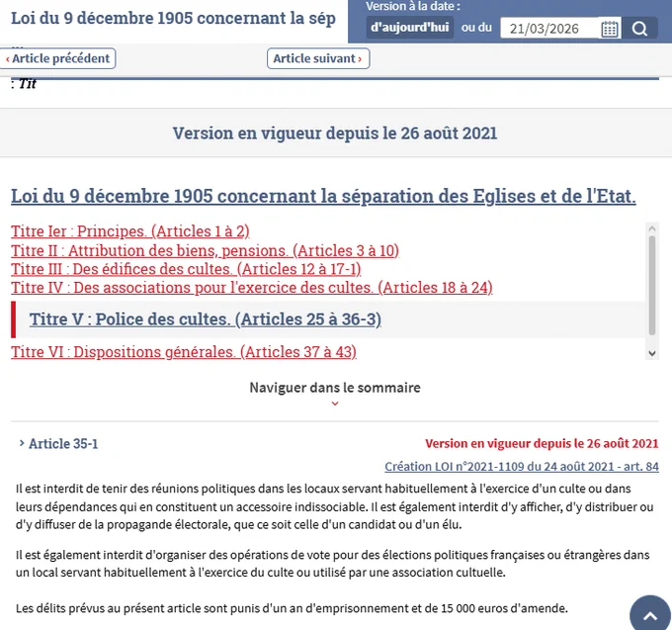The width and height of the screenshot is (672, 630).
Task: Go to Article précédent
Action: (58, 58)
